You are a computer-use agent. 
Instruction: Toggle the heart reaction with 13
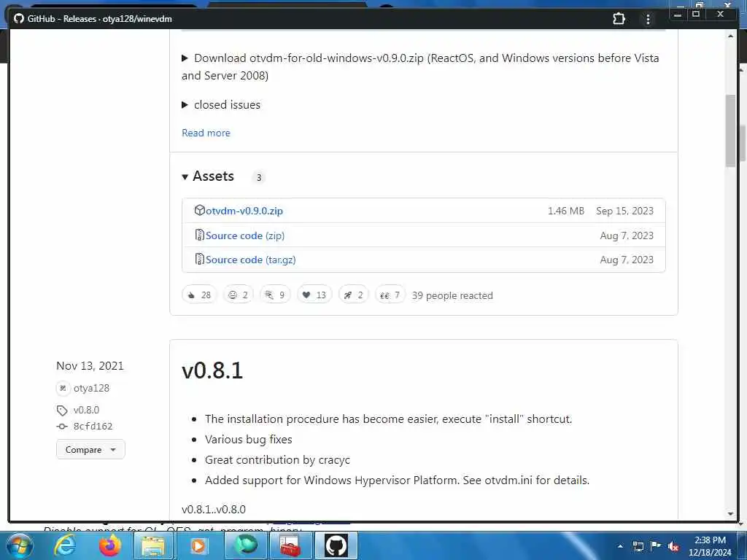(x=314, y=295)
